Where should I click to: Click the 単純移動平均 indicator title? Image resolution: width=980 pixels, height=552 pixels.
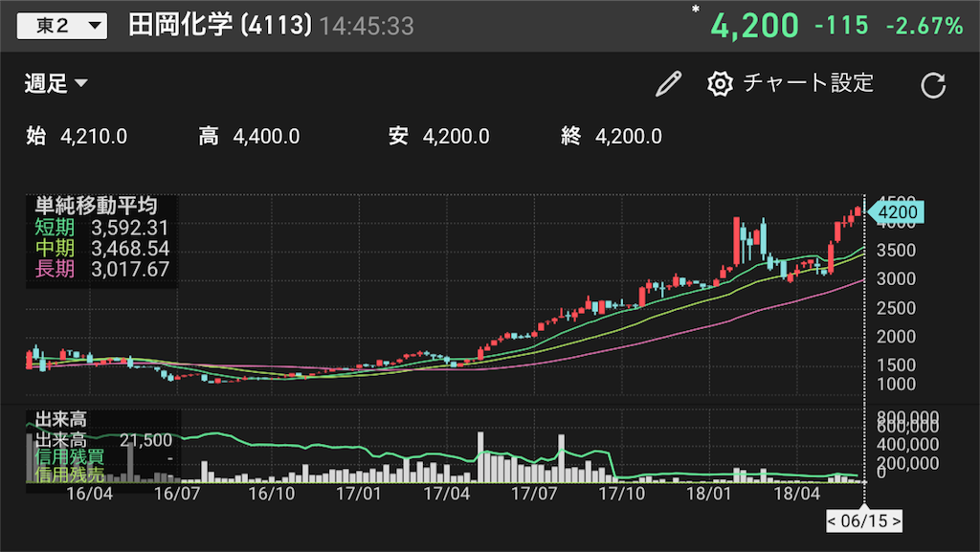click(96, 206)
